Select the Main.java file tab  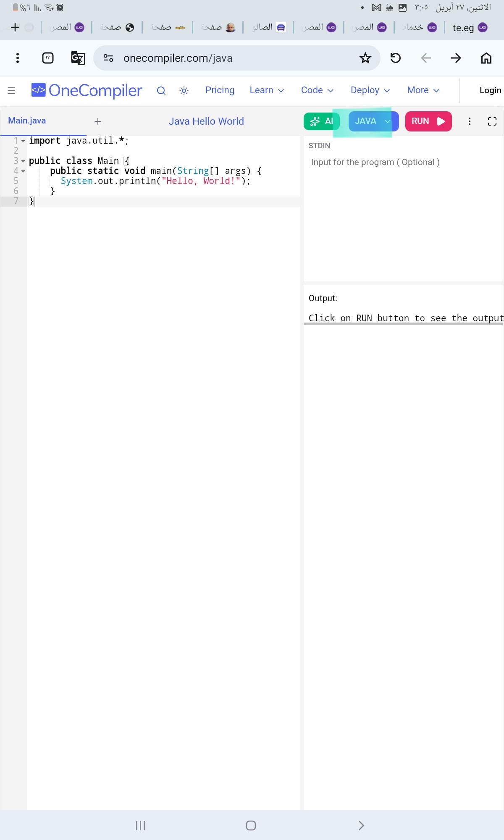click(27, 121)
